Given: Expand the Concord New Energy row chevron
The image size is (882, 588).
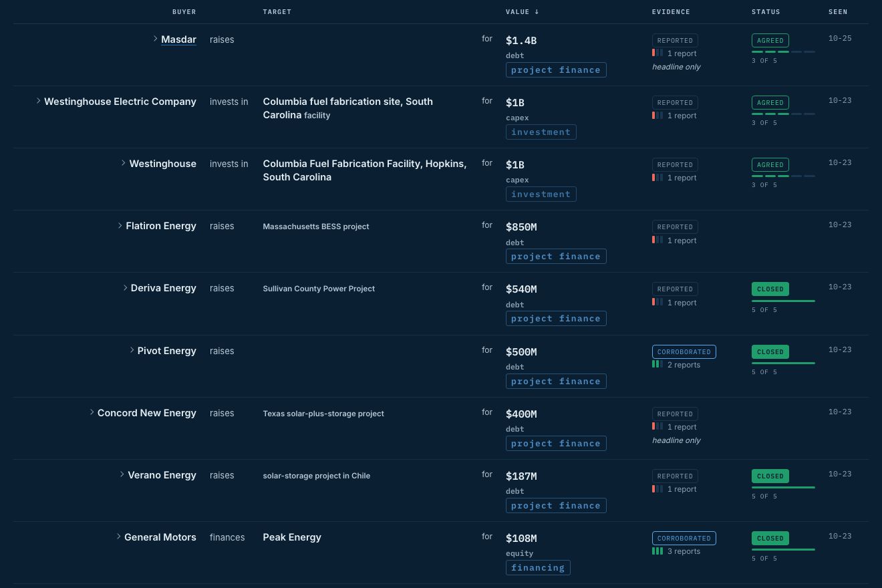Looking at the screenshot, I should pos(92,412).
